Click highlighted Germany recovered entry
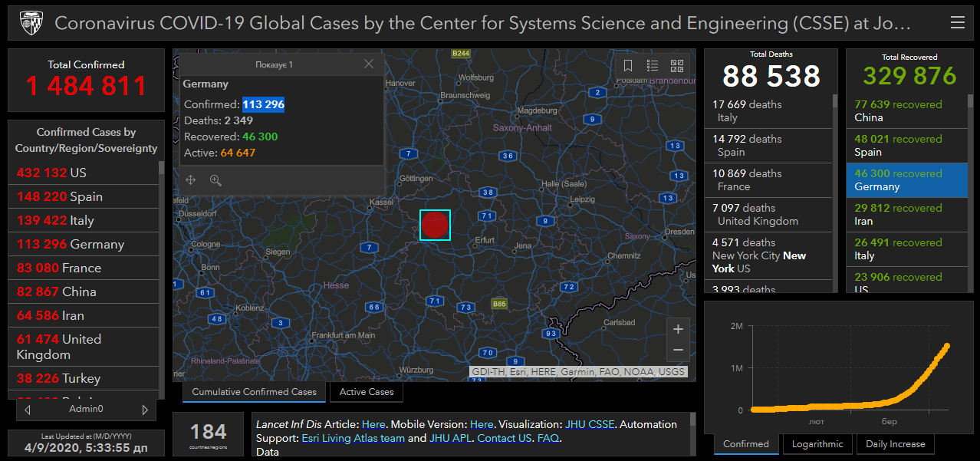This screenshot has width=980, height=461. point(907,180)
